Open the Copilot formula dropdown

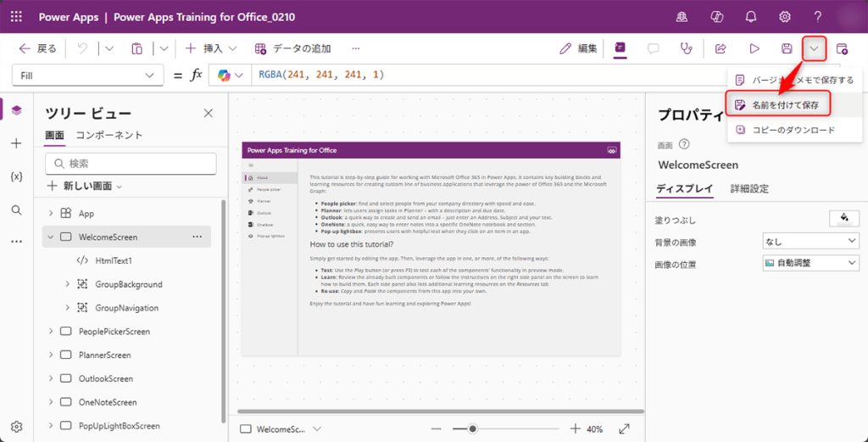click(x=231, y=76)
